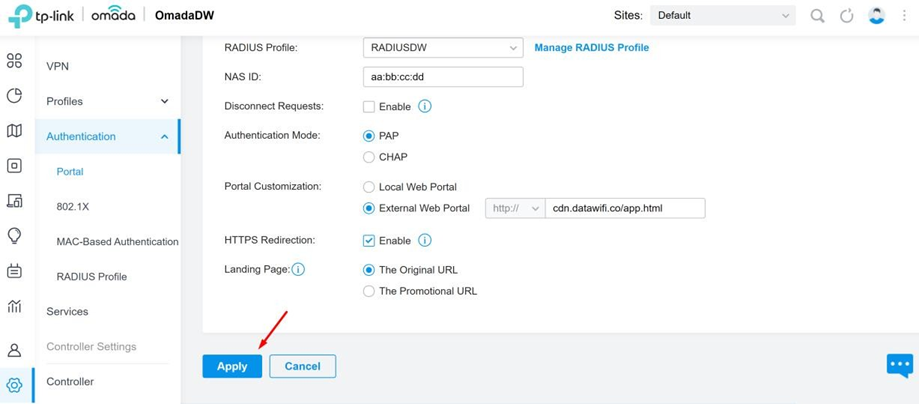This screenshot has height=404, width=919.
Task: Open the Insights lightbulb icon
Action: [14, 236]
